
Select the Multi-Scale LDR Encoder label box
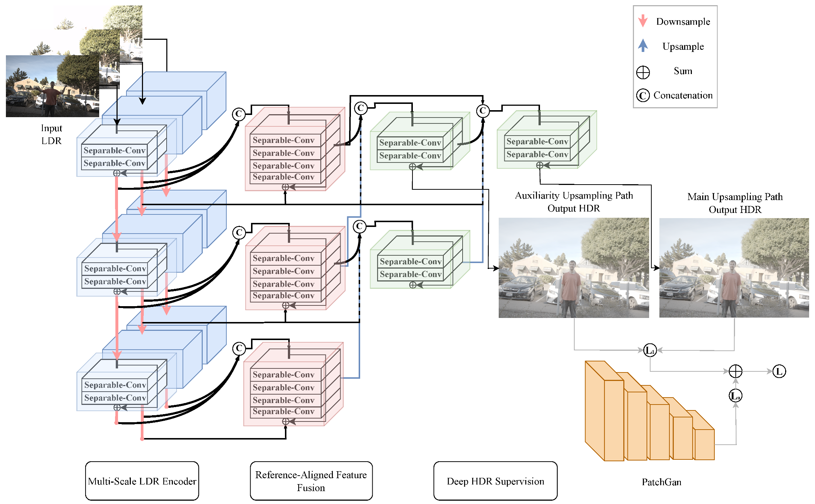[142, 481]
